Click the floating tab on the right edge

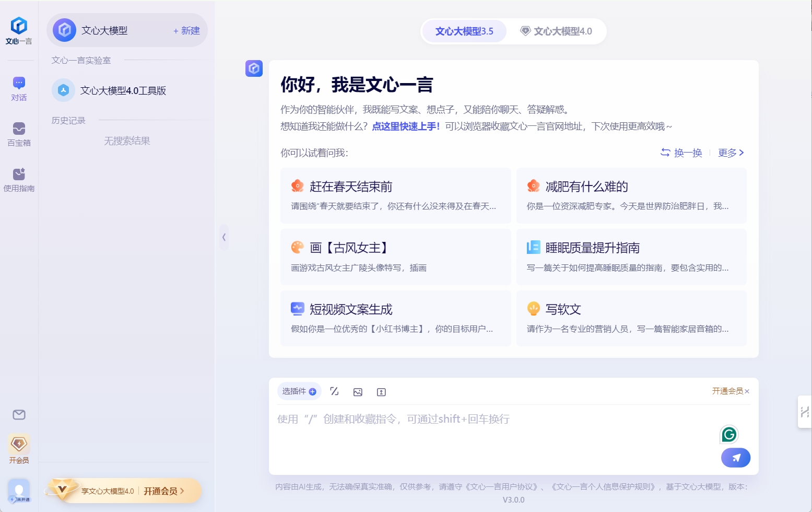(x=805, y=412)
